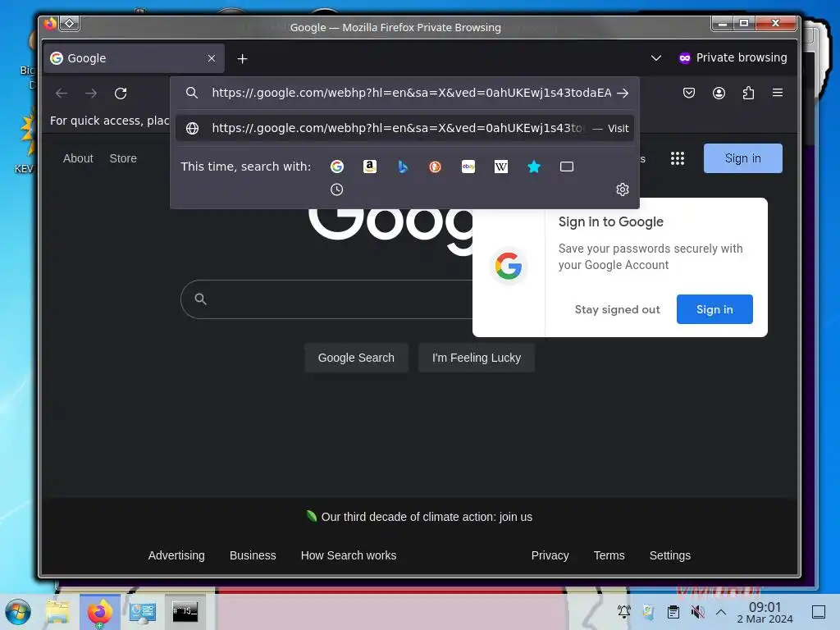Viewport: 840px width, 630px height.
Task: Search in Bookmarks star icon
Action: pos(534,167)
